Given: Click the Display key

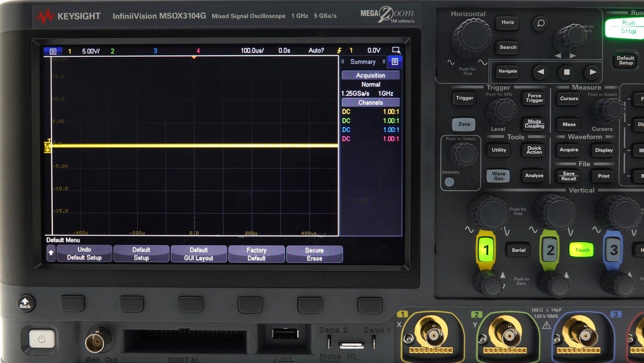Looking at the screenshot, I should click(604, 150).
